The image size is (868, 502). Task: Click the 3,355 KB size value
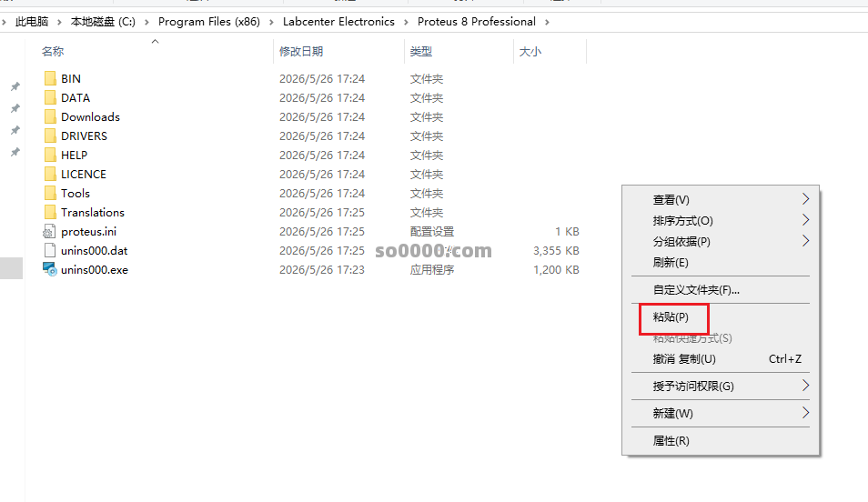click(556, 251)
